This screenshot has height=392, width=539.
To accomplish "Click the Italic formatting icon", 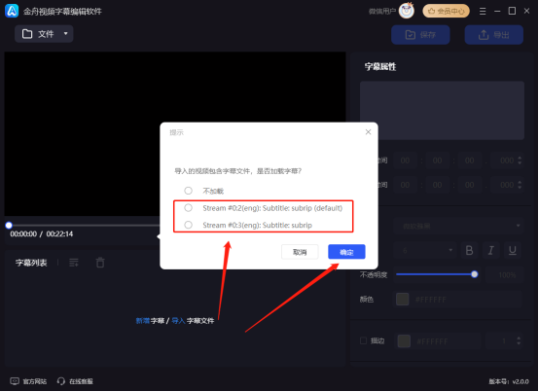I will 490,250.
